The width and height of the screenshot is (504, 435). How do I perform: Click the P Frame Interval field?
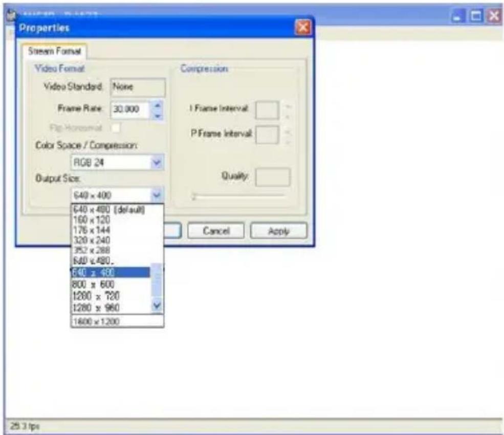(x=267, y=135)
